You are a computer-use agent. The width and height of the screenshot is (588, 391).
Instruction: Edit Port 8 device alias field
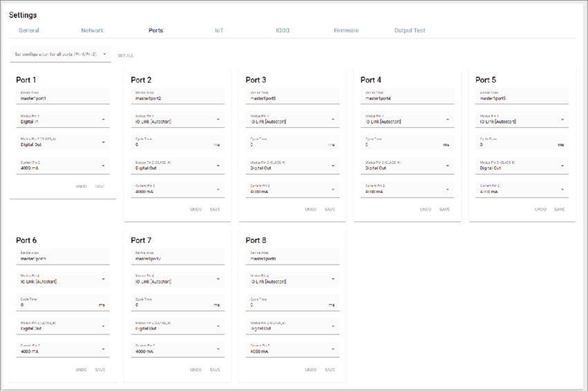(x=292, y=256)
